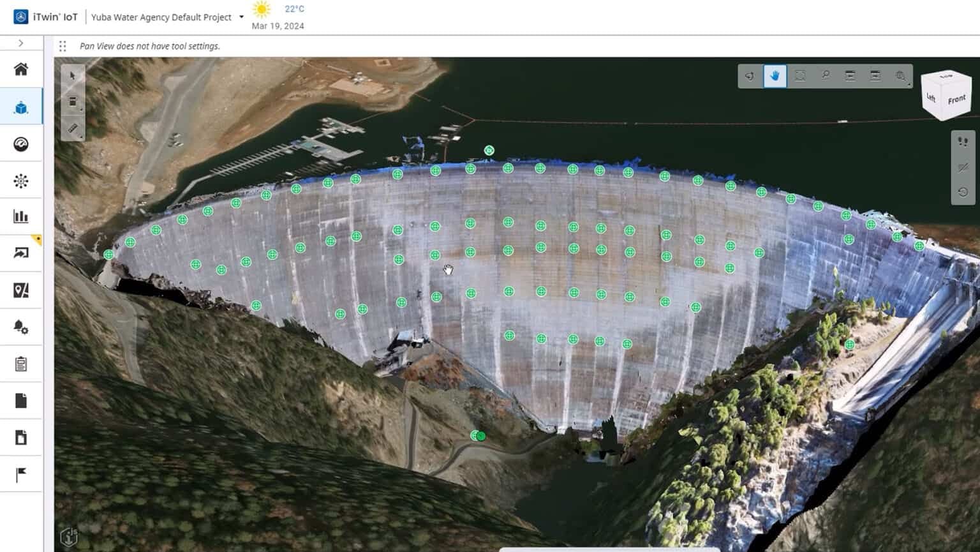The image size is (980, 552).
Task: Toggle the camera view icon
Action: point(963,167)
